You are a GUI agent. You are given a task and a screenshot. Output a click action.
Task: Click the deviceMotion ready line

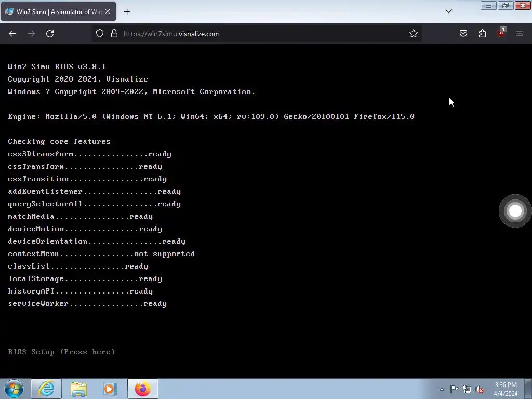pos(85,229)
